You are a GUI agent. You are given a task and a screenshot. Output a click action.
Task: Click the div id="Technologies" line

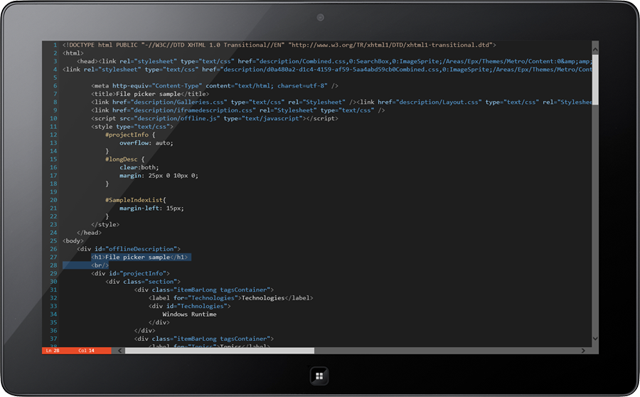[189, 306]
